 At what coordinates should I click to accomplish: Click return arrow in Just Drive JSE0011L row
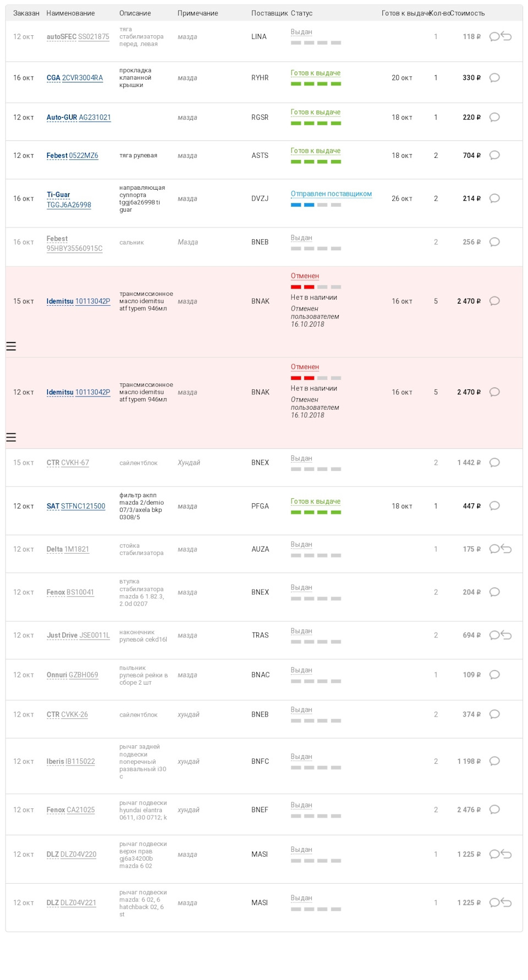507,635
